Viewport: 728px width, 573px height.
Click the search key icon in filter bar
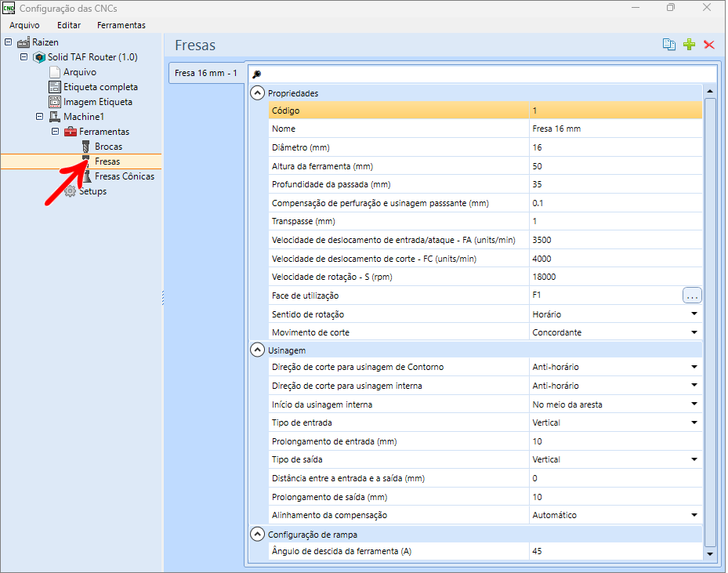coord(257,74)
